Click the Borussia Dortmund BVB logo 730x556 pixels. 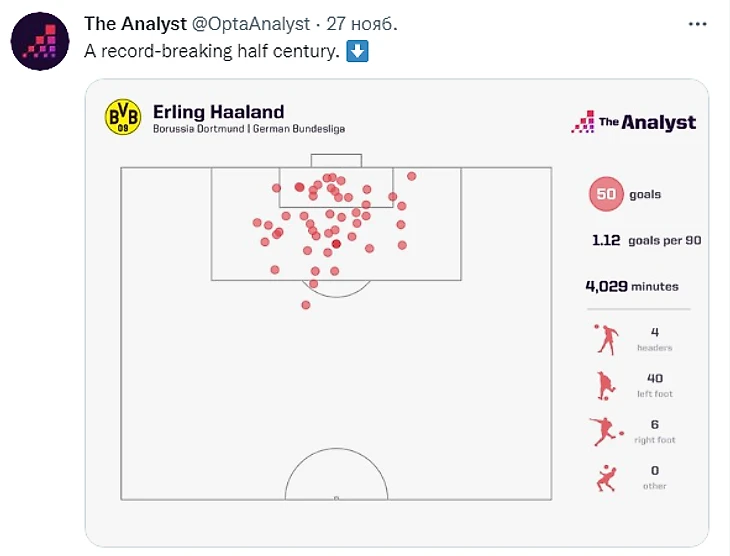click(x=123, y=118)
